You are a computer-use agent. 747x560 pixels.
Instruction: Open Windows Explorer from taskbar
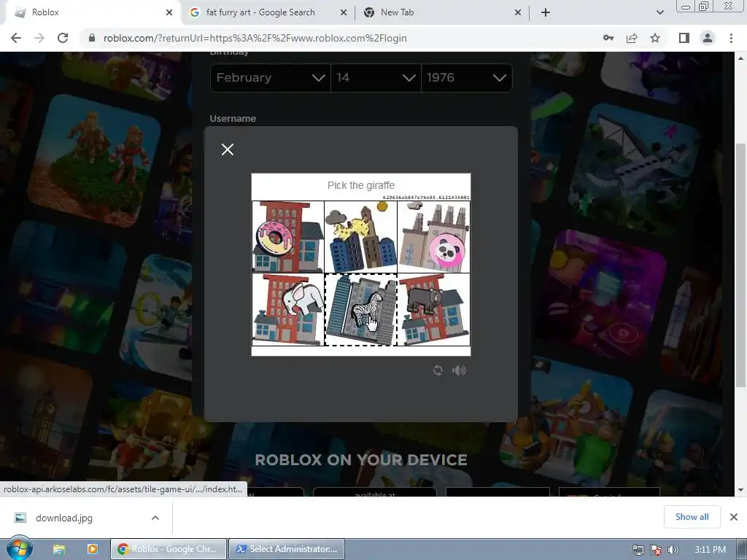tap(59, 549)
